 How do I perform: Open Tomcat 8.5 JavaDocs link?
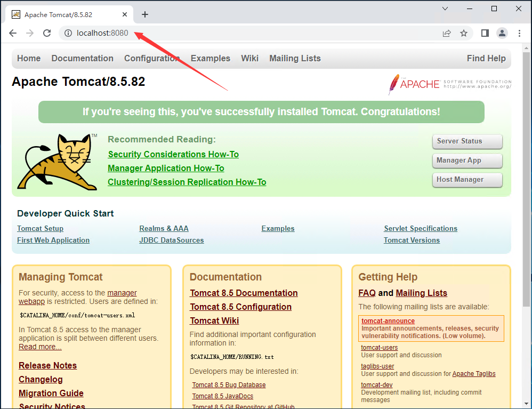point(223,396)
